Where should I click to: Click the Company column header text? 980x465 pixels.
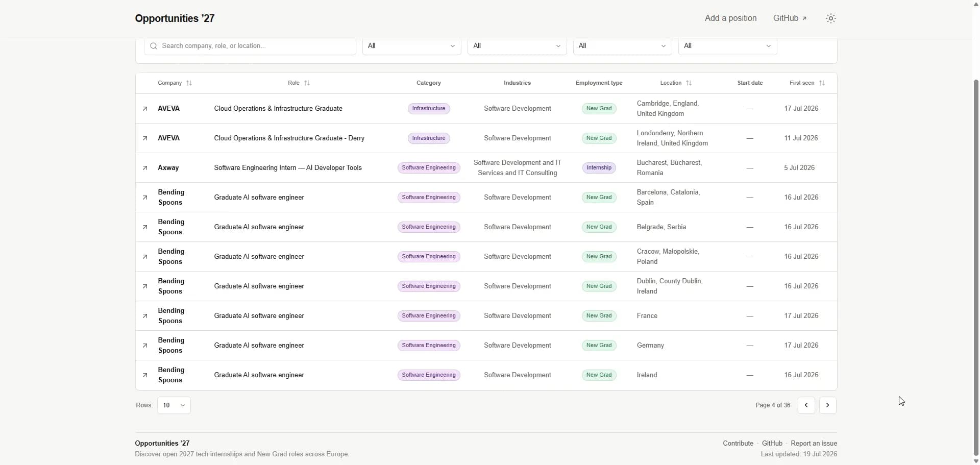click(x=170, y=83)
